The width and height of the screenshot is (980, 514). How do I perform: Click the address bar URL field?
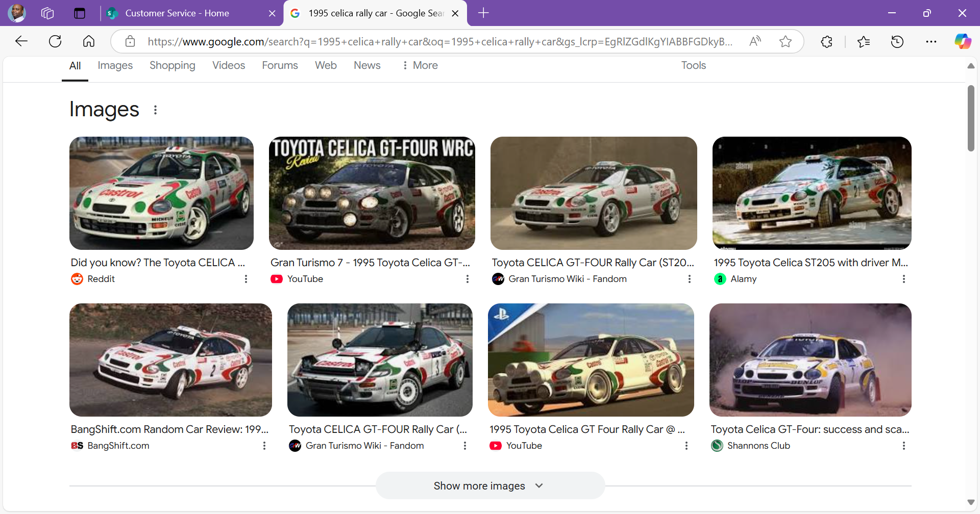pos(440,42)
